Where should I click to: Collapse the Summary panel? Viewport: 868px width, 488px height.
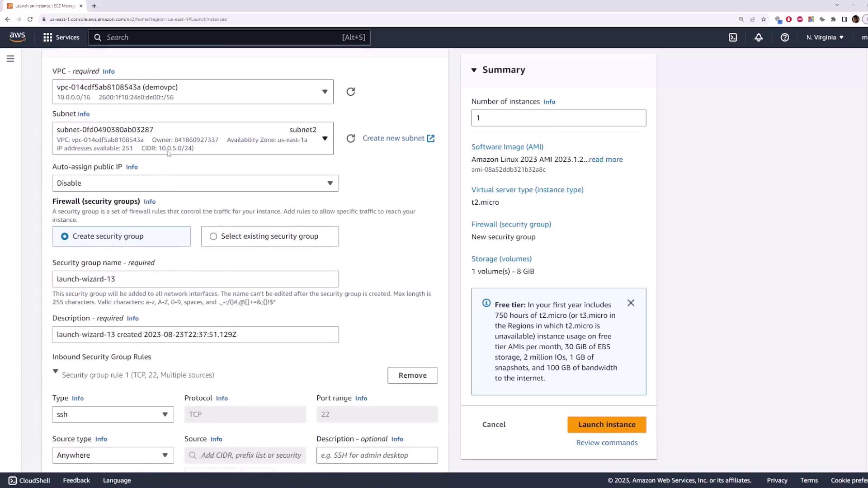(x=474, y=70)
